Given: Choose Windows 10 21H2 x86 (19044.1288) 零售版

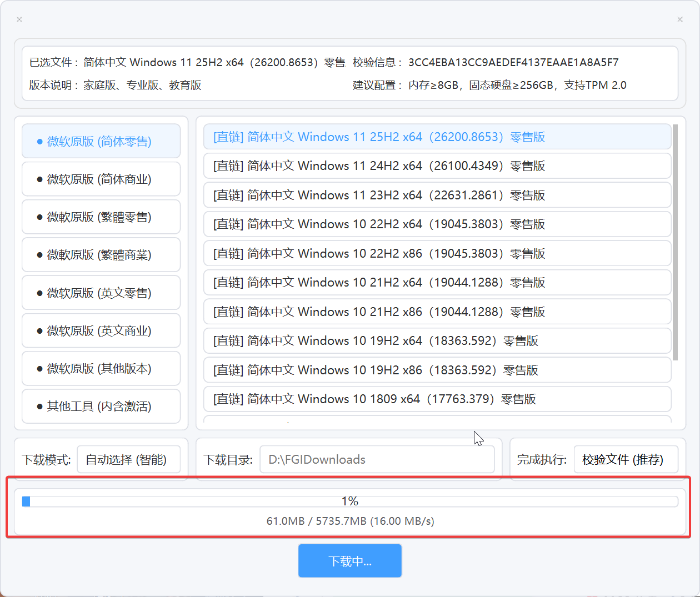Looking at the screenshot, I should (437, 312).
